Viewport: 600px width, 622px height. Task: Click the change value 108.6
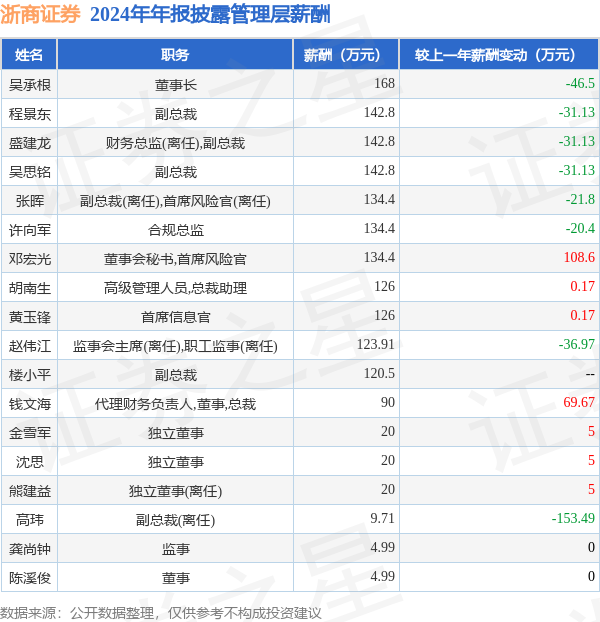point(579,257)
